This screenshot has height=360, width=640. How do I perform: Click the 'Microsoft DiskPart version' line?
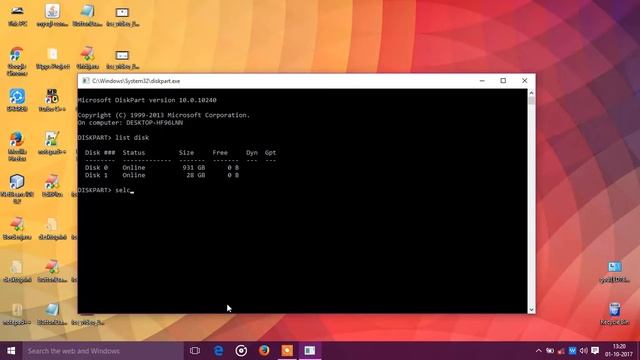pyautogui.click(x=147, y=100)
